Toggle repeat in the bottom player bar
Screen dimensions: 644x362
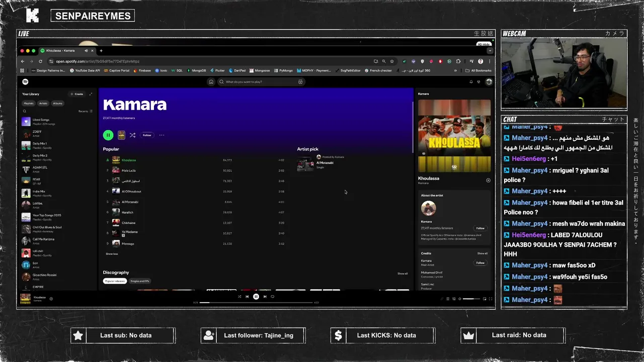point(272,297)
